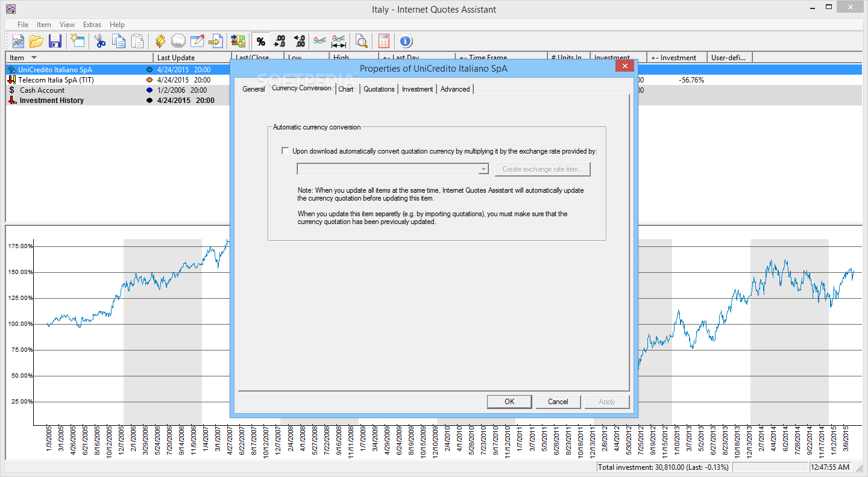868x477 pixels.
Task: Switch to the Chart tab
Action: coord(346,89)
